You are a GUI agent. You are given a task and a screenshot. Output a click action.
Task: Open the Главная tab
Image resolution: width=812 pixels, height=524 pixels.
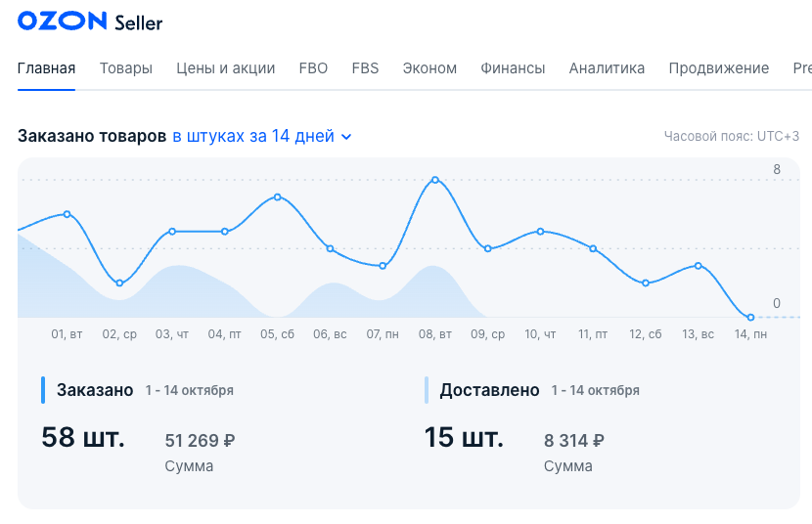(x=47, y=68)
